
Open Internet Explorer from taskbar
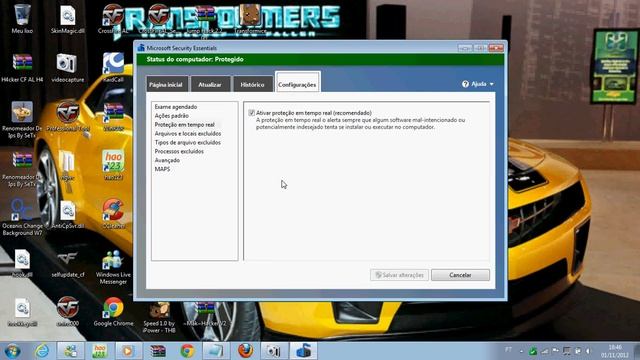click(x=42, y=351)
